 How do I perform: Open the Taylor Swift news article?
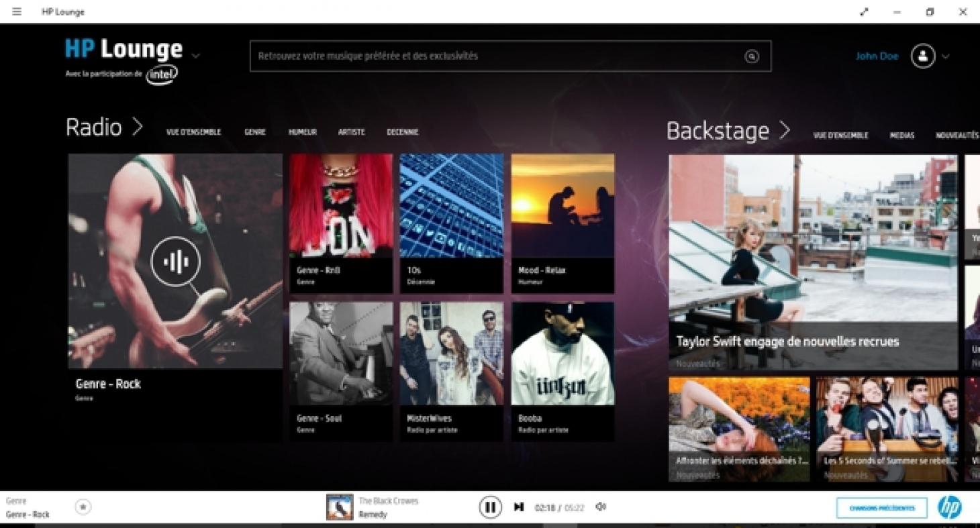coord(814,262)
